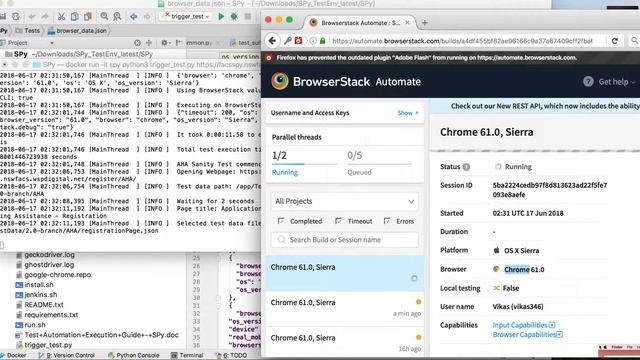Copy using the PyCharm toolbar copy icon
This screenshot has height=360, width=640.
tap(75, 16)
